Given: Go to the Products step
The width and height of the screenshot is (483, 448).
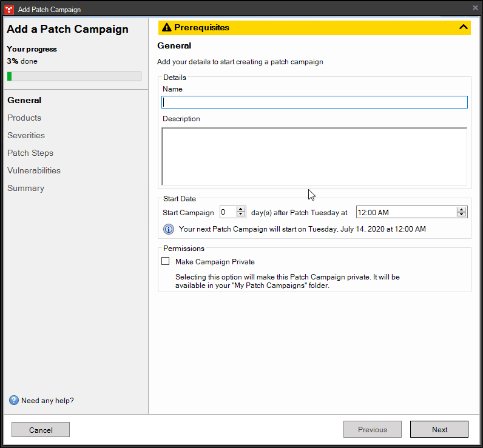Looking at the screenshot, I should [x=24, y=118].
